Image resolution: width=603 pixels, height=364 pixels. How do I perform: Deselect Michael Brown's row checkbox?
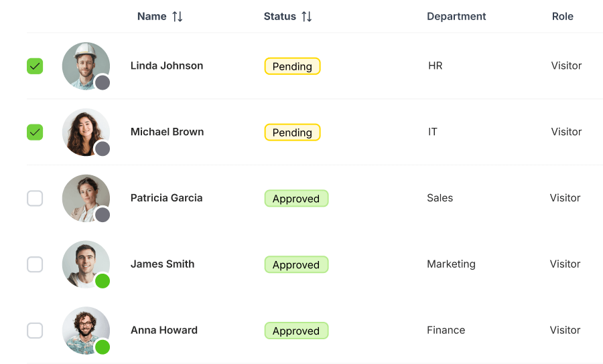tap(35, 132)
